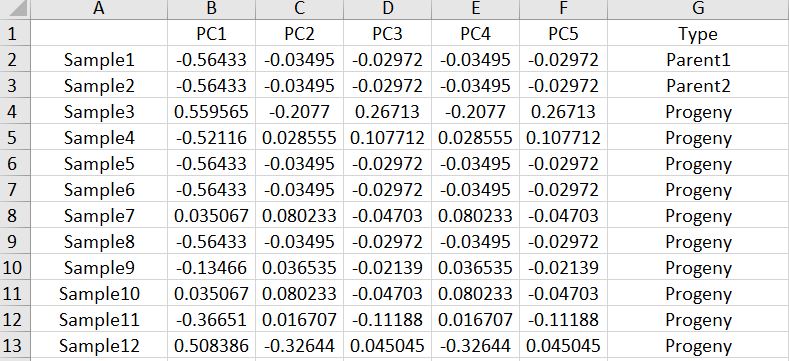
Task: Select Sample11's PC4 value 0.016707
Action: pyautogui.click(x=476, y=320)
